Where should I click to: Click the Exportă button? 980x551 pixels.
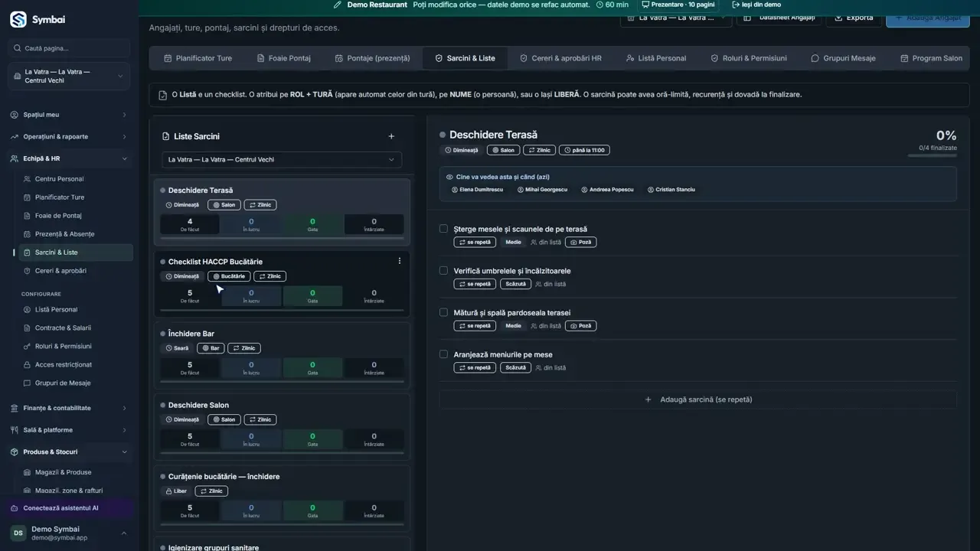(x=854, y=18)
